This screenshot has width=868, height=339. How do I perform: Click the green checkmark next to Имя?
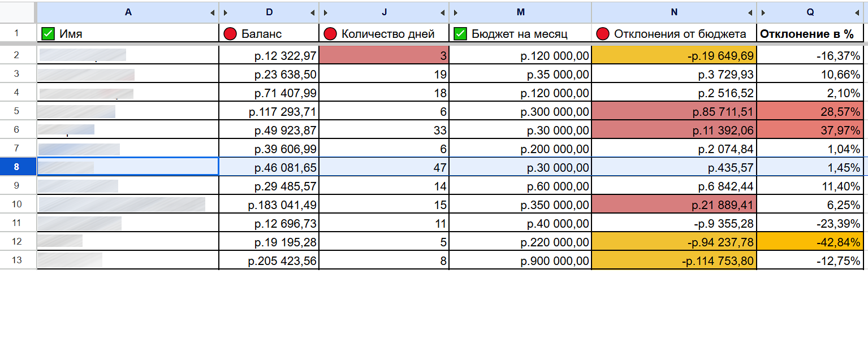pos(48,34)
